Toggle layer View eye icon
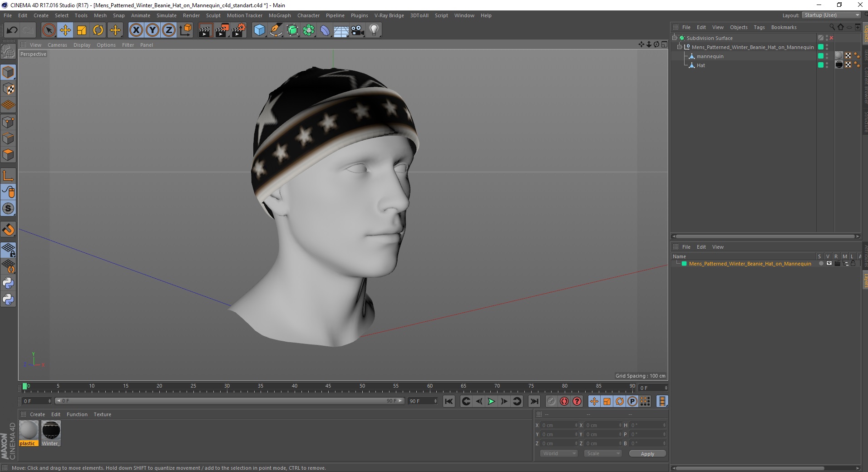The width and height of the screenshot is (868, 472). [829, 264]
